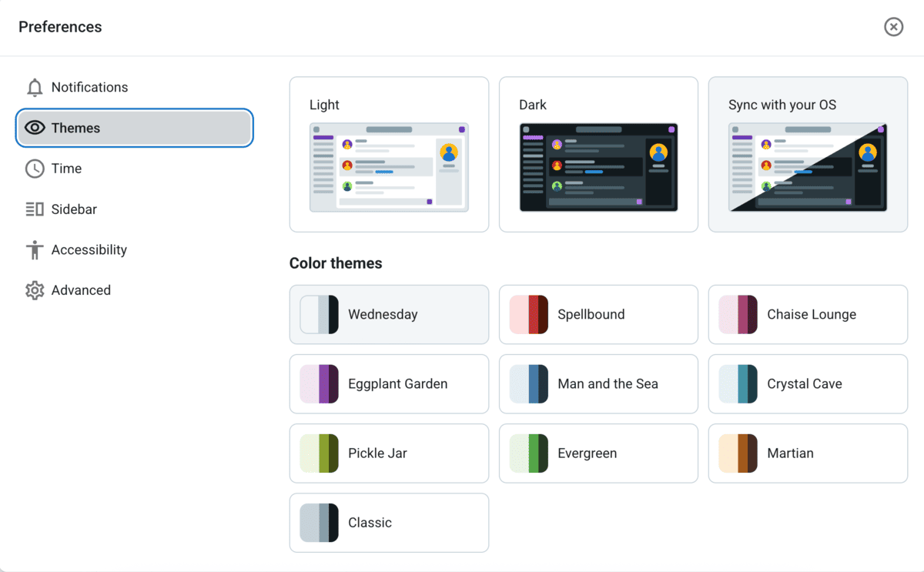Select the Light theme option
Viewport: 924px width, 572px height.
(x=389, y=154)
